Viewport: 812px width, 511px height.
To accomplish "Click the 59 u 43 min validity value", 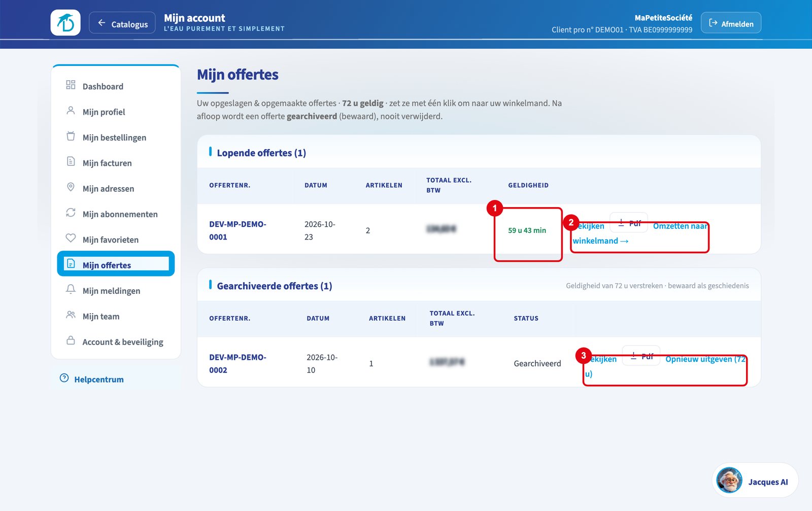I will tap(527, 230).
